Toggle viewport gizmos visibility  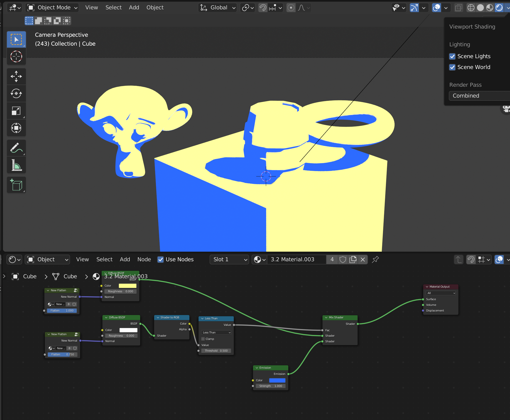[x=414, y=8]
